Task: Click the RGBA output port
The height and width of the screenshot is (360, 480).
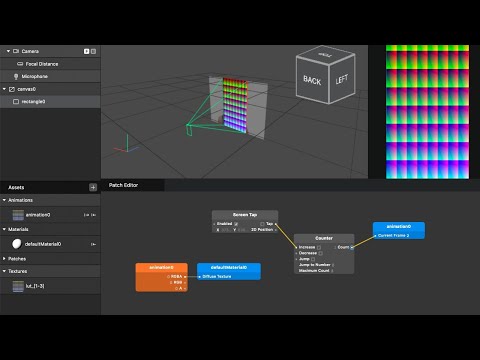Action: [185, 277]
